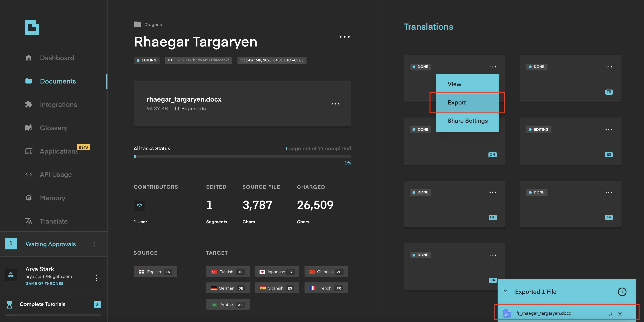
Task: Open the rhaegar_targaryen.docx file options menu
Action: pyautogui.click(x=335, y=104)
